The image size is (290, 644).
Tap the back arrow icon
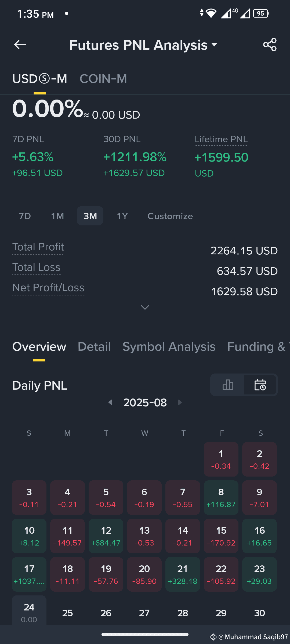coord(20,45)
